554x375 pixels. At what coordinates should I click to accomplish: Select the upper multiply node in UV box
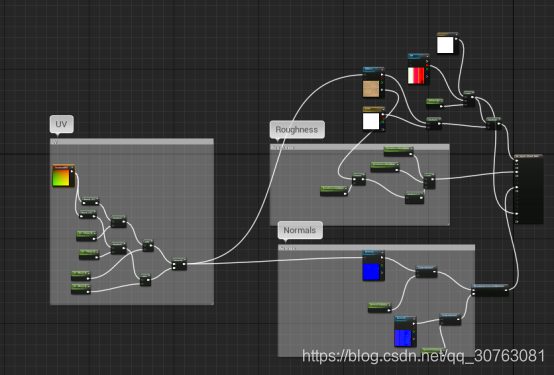coord(118,221)
